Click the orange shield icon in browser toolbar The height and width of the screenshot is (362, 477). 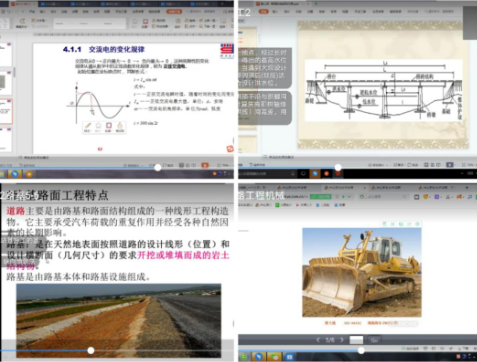pyautogui.click(x=426, y=197)
